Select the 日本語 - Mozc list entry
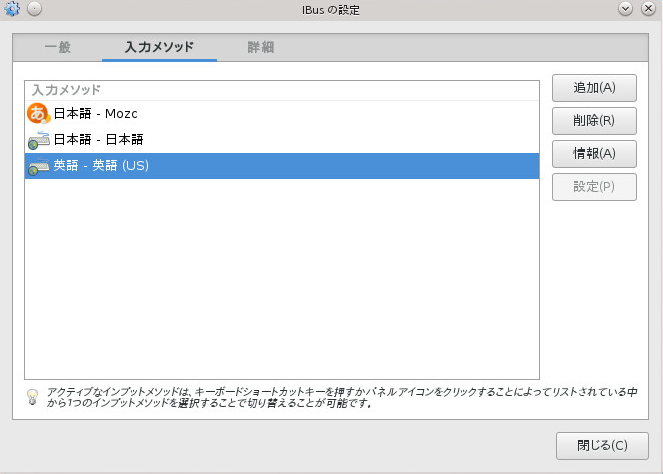663x474 pixels. coord(99,114)
